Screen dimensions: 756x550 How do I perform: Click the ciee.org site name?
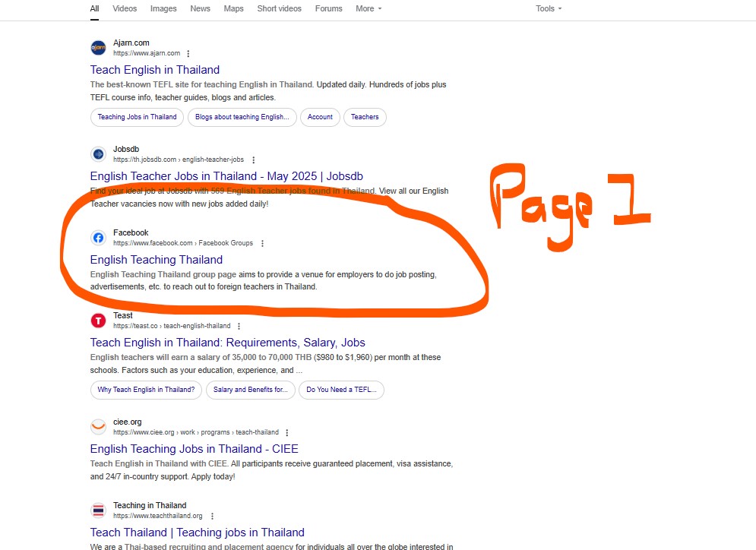point(128,422)
